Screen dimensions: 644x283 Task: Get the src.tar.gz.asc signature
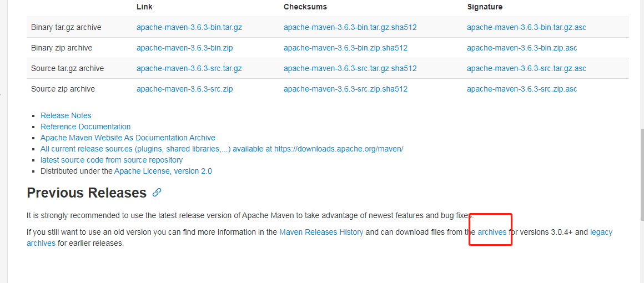526,68
